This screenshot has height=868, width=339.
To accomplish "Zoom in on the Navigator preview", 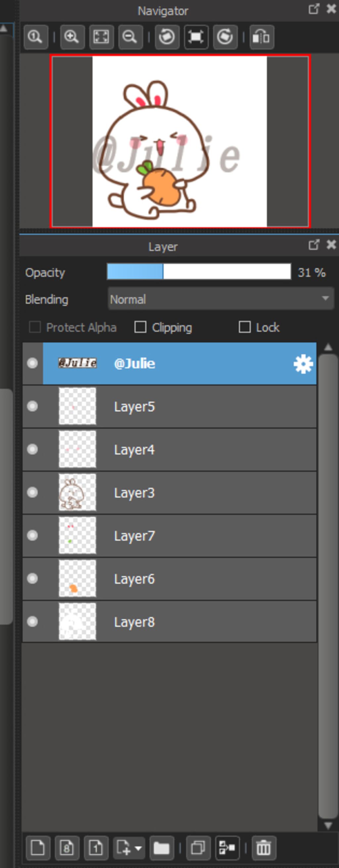I will point(72,37).
